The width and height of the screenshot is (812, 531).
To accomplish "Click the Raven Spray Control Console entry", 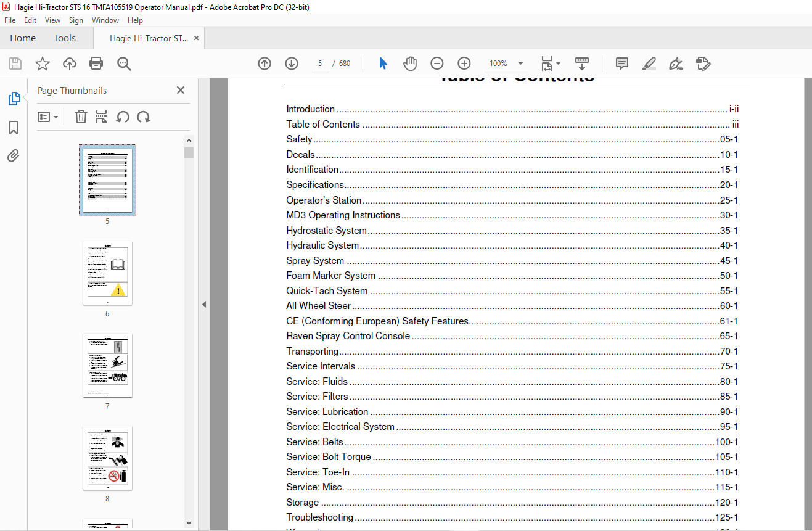I will click(512, 336).
